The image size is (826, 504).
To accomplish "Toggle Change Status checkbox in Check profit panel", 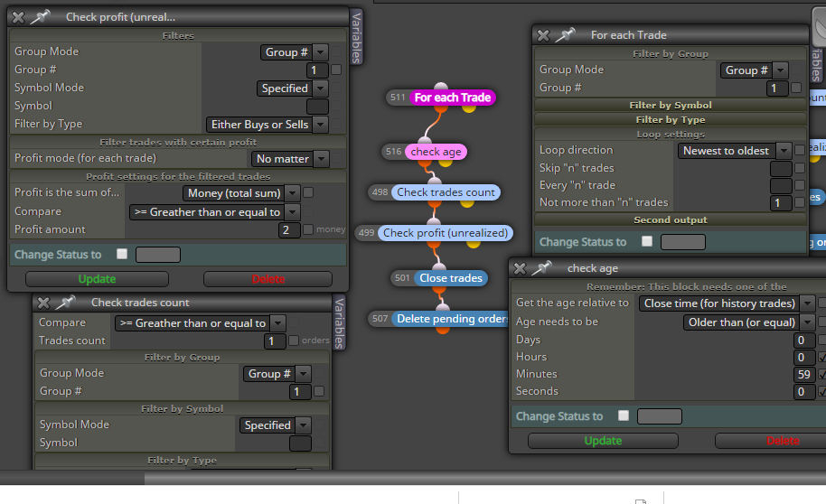I will pyautogui.click(x=122, y=254).
